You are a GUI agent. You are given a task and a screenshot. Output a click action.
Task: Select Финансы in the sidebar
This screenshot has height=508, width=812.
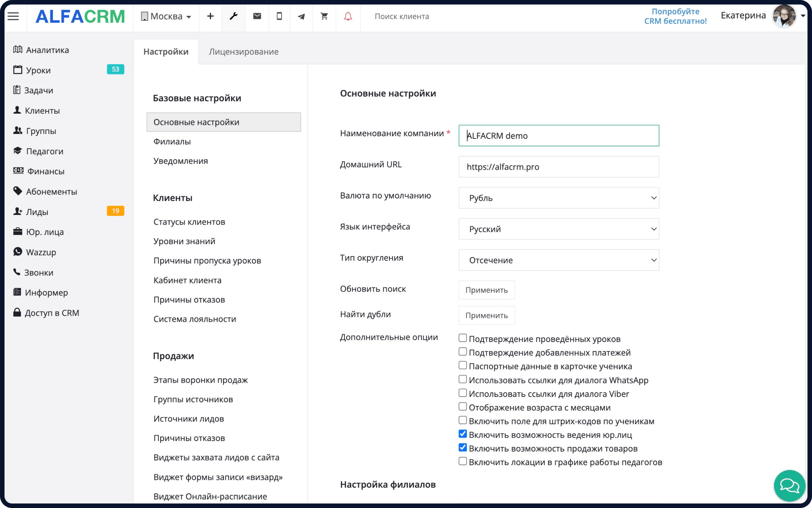click(x=45, y=171)
